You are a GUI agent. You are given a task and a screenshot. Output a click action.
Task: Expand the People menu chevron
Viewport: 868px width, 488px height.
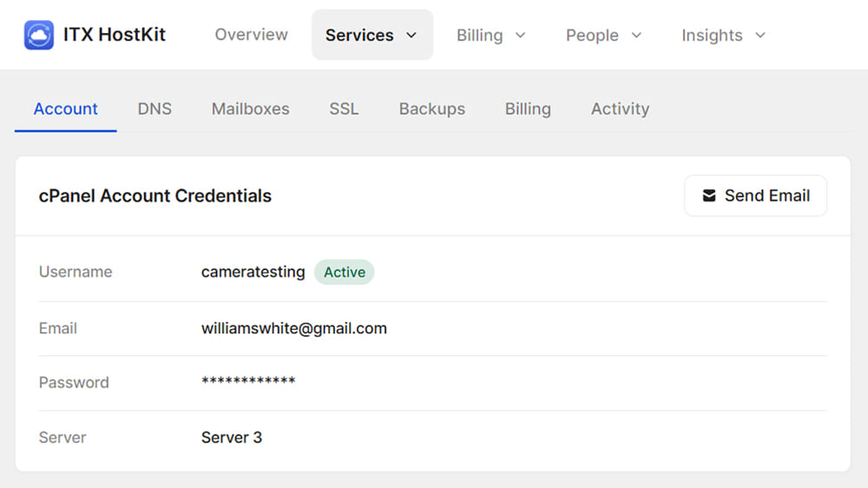point(636,35)
